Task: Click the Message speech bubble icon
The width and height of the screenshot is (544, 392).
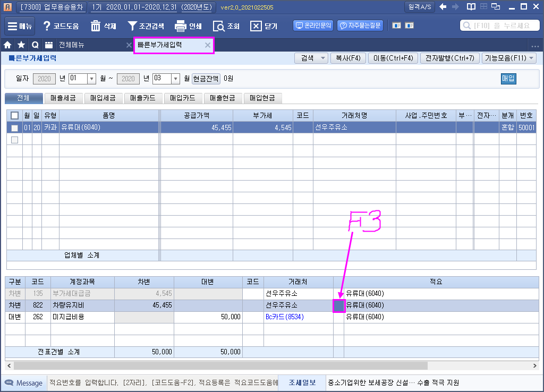Action: (x=8, y=383)
